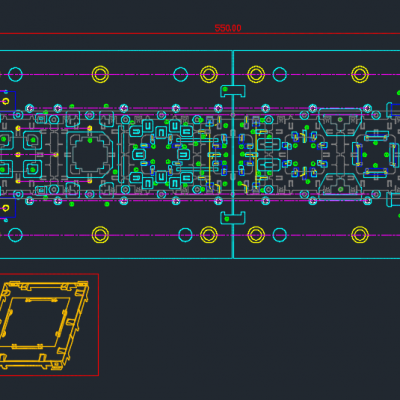
Task: Click the red frame around the isometric view
Action: (x=49, y=325)
